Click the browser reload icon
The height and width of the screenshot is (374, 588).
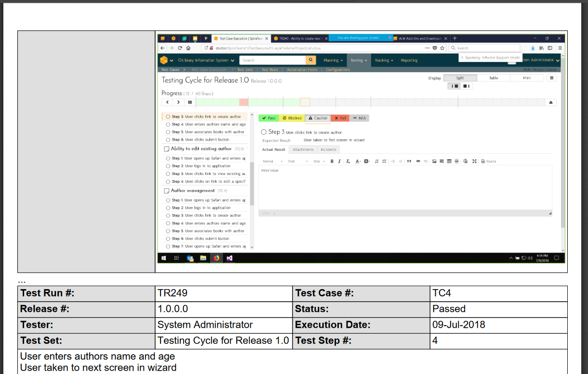[180, 48]
